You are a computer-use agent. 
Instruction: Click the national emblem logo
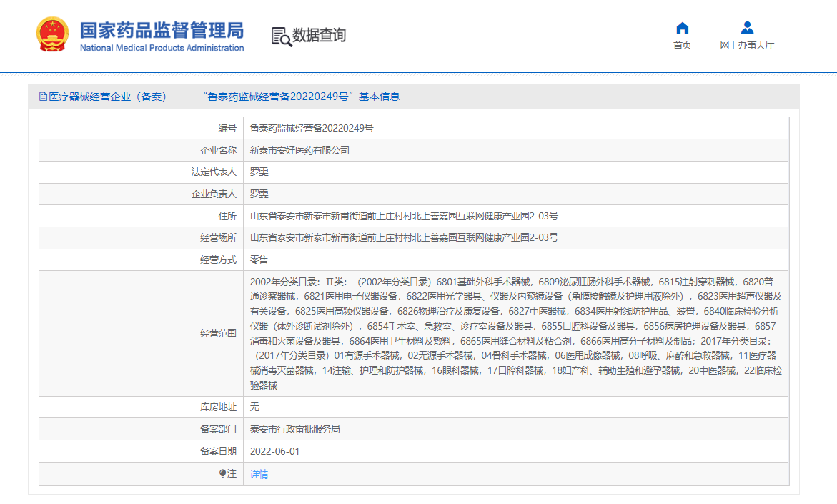(52, 35)
